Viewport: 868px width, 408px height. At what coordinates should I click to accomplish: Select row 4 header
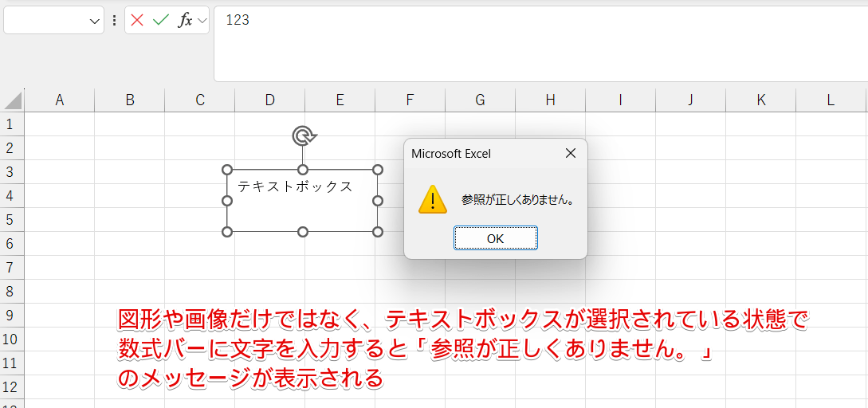pyautogui.click(x=10, y=196)
